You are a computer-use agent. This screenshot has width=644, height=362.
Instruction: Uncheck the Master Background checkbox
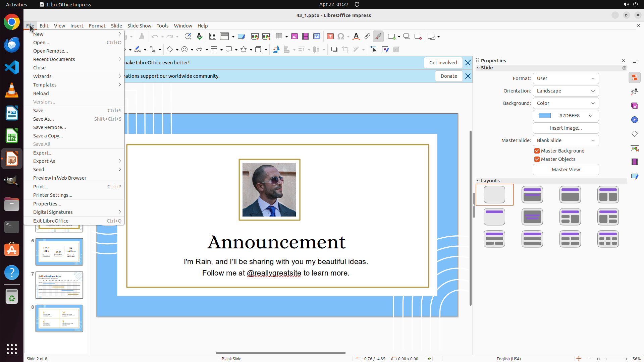(x=537, y=151)
